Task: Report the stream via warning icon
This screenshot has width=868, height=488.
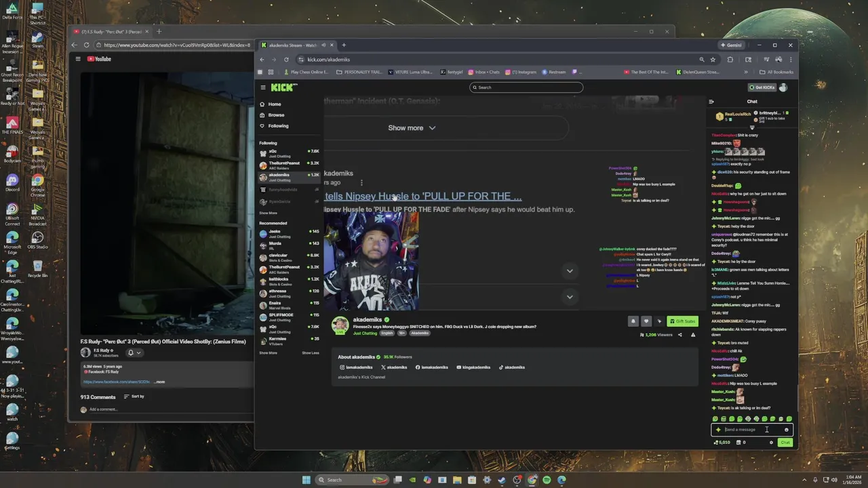Action: (x=693, y=335)
